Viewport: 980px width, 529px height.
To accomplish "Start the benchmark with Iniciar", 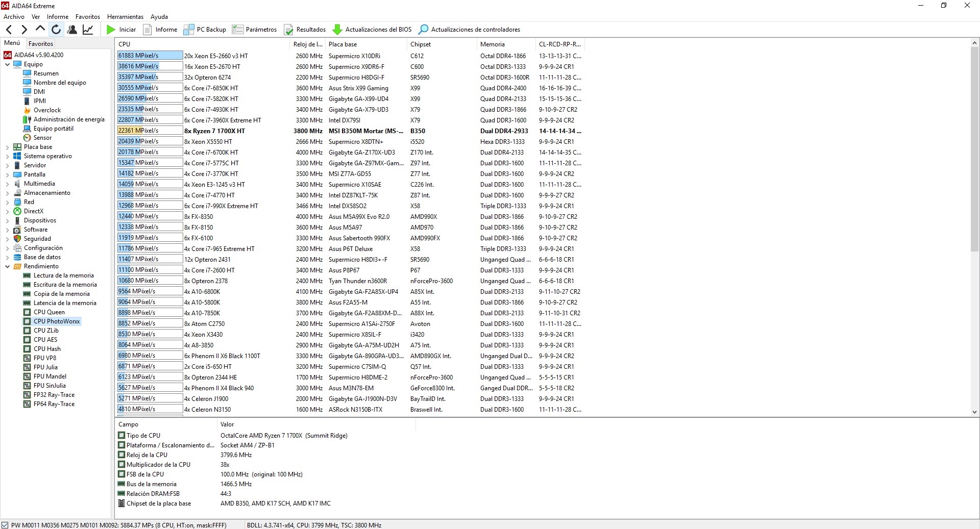I will tap(121, 30).
